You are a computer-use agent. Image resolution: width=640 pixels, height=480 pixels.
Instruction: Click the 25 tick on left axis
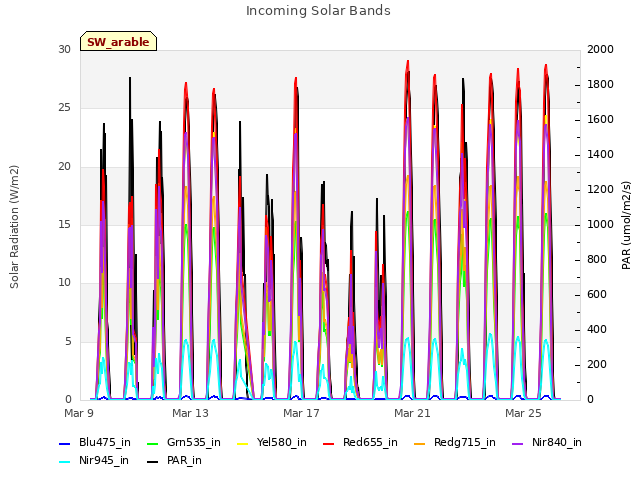pyautogui.click(x=64, y=108)
